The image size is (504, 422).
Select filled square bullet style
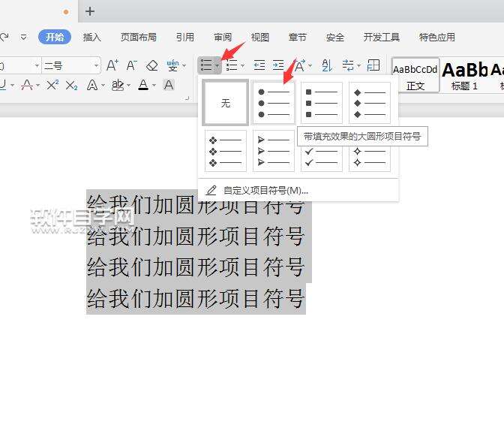click(322, 103)
